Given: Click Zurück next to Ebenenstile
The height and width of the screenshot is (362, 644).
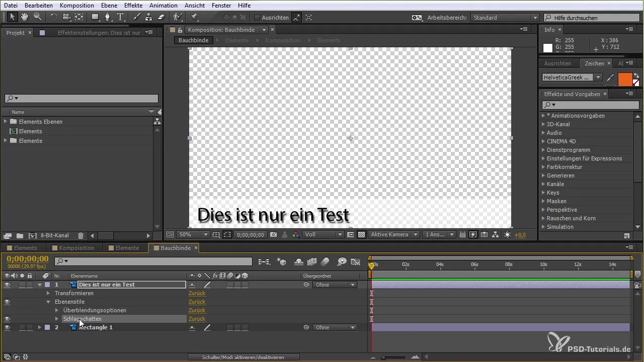Looking at the screenshot, I should [197, 302].
